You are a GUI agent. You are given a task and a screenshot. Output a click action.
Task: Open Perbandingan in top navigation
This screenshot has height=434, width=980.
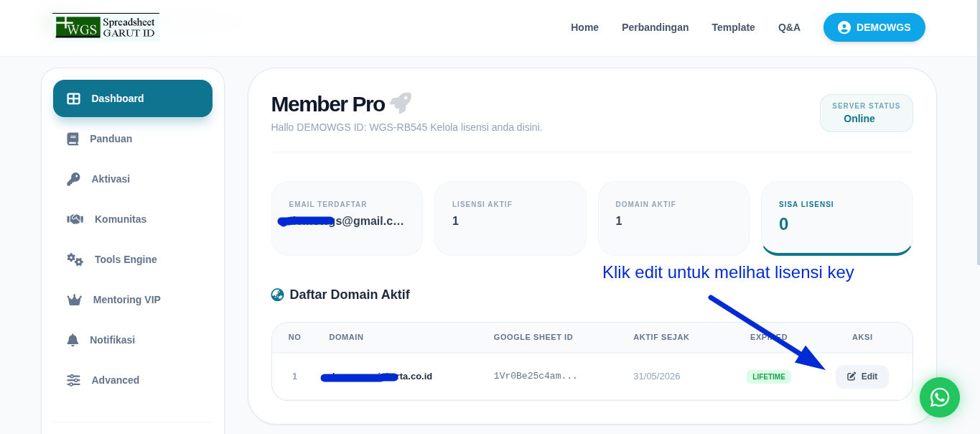click(655, 27)
